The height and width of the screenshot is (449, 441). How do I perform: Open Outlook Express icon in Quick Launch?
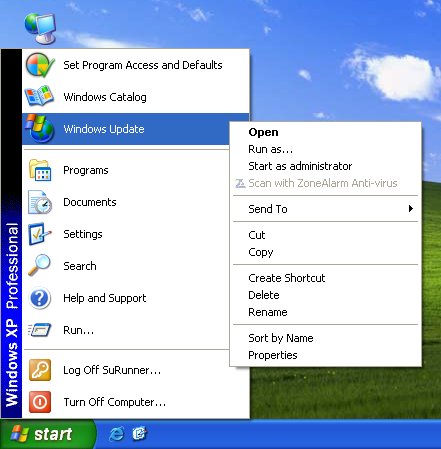coord(139,434)
